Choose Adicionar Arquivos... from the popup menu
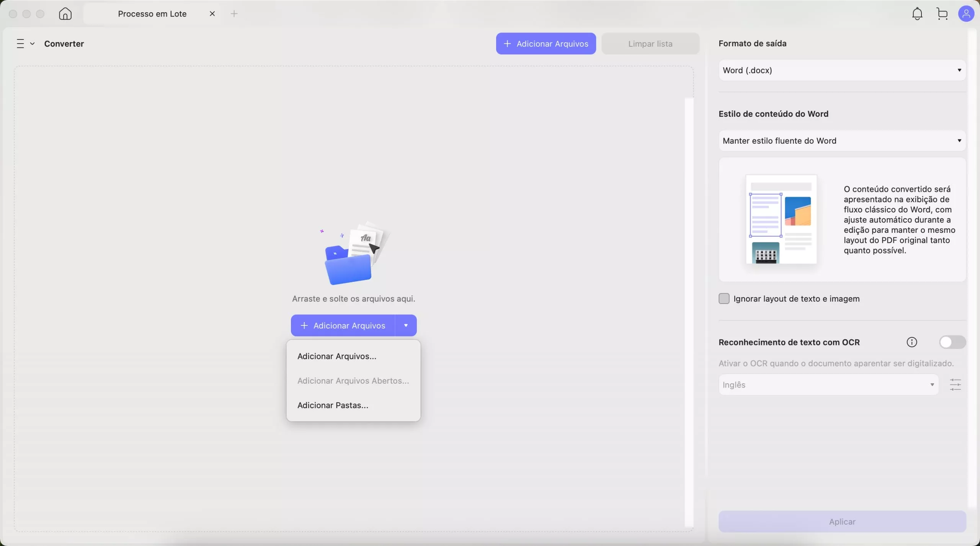Screen dimensions: 980x546 tap(337, 356)
